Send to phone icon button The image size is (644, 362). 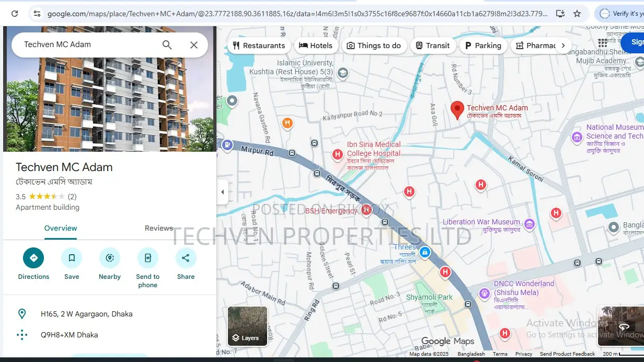point(148,258)
